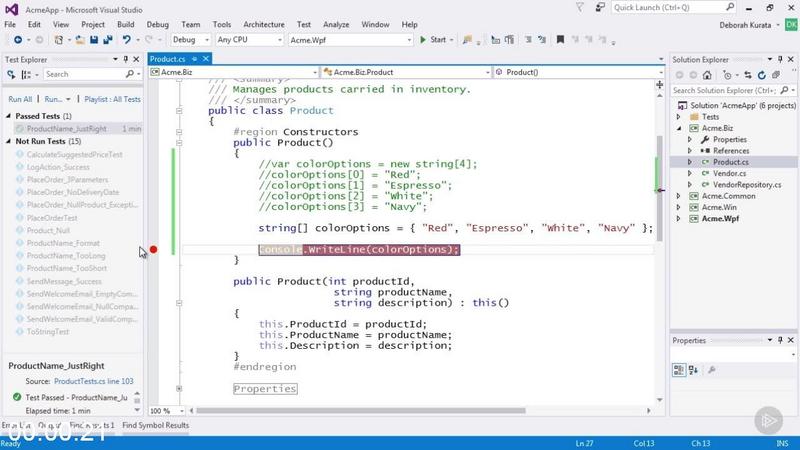
Task: Open the Analyze menu
Action: [336, 24]
